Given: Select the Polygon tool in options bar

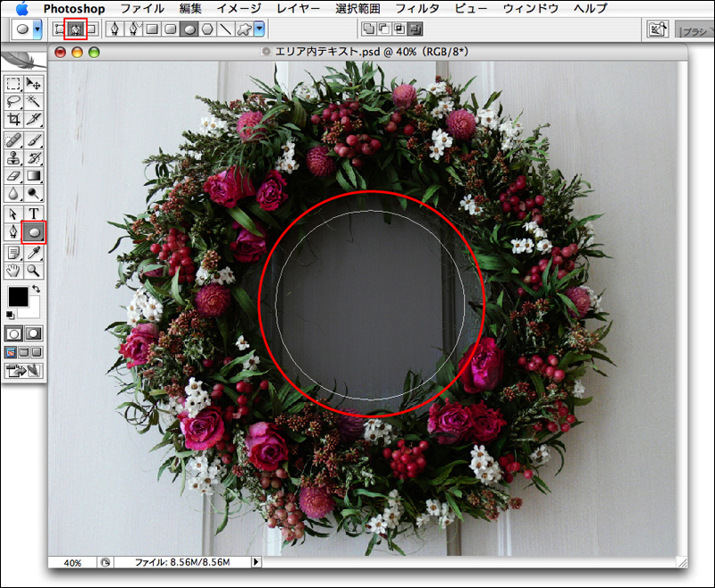Looking at the screenshot, I should point(208,29).
